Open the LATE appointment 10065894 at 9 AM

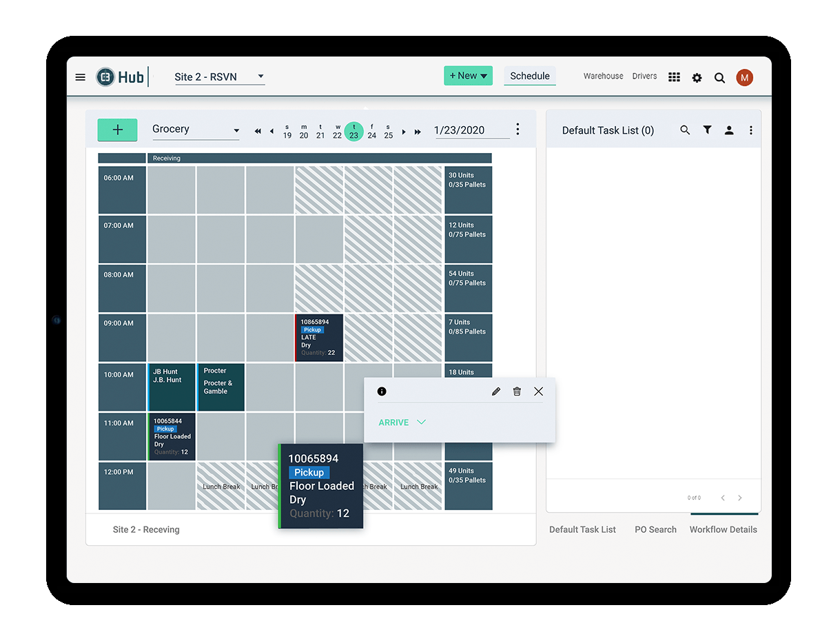coord(319,338)
